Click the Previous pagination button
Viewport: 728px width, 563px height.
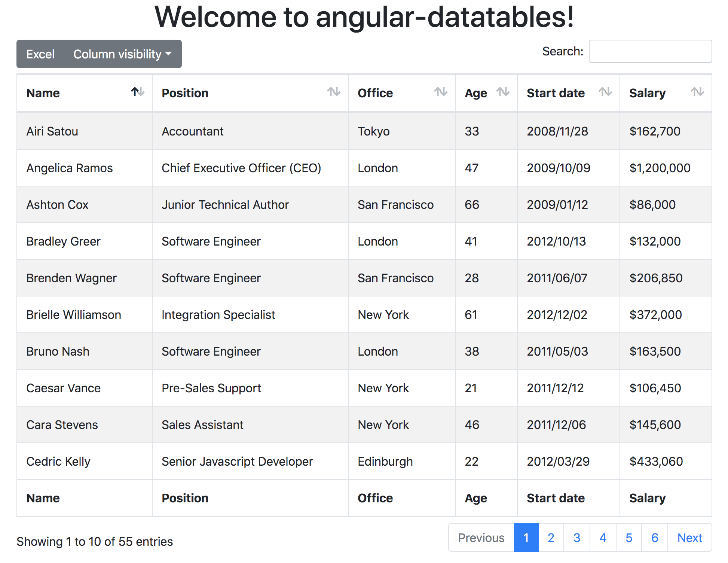481,538
